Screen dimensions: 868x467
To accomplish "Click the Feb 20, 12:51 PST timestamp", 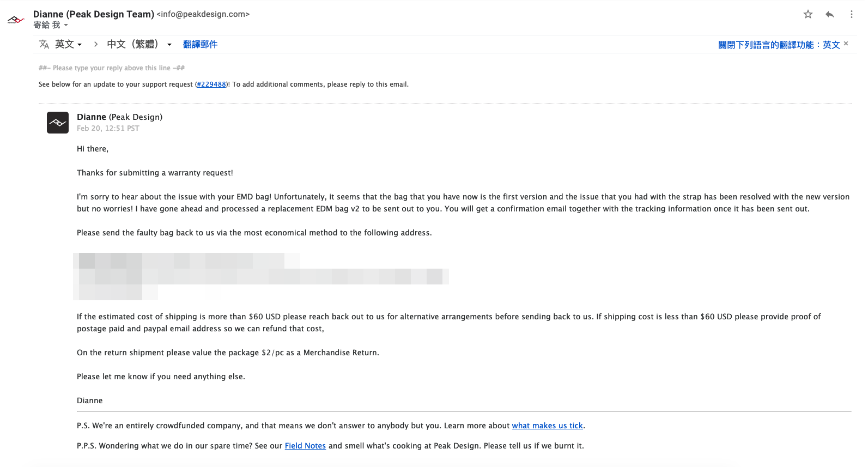I will point(108,129).
